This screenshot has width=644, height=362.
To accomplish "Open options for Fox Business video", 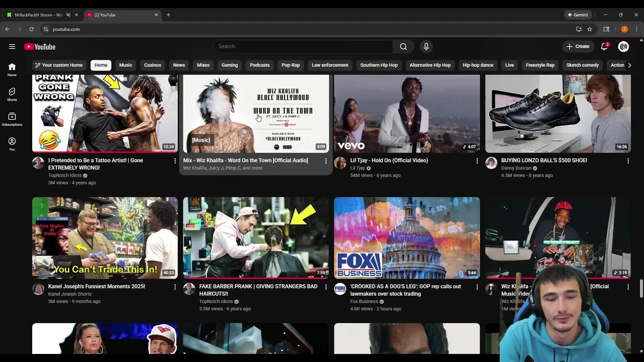I will pyautogui.click(x=477, y=287).
